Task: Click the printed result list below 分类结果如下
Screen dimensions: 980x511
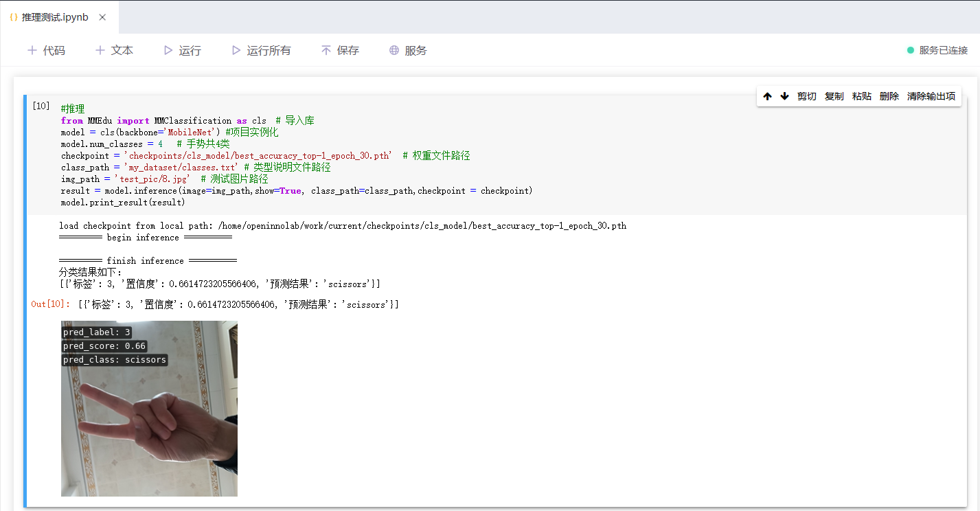Action: [220, 284]
